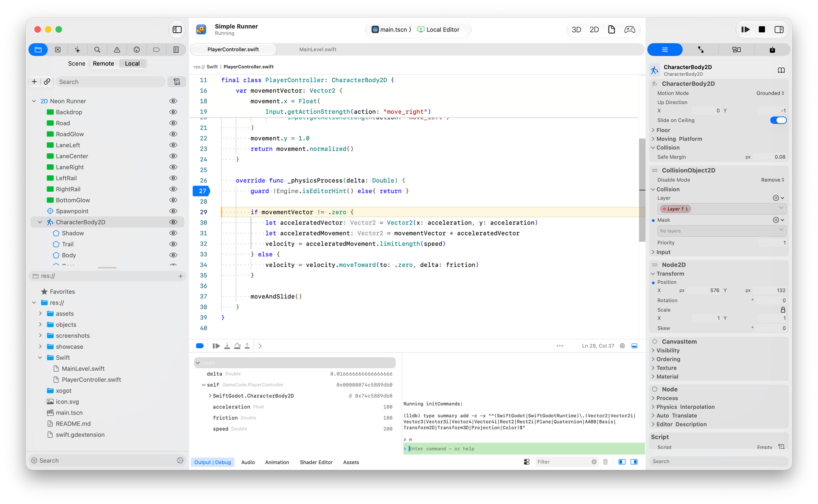The height and width of the screenshot is (504, 818).
Task: Select PlayerController.swift editor tab
Action: pos(233,49)
